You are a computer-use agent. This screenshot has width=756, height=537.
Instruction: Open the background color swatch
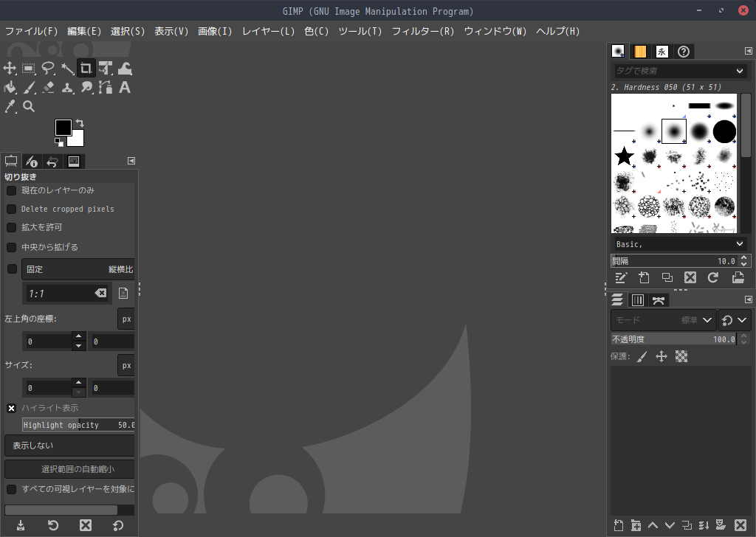[77, 139]
